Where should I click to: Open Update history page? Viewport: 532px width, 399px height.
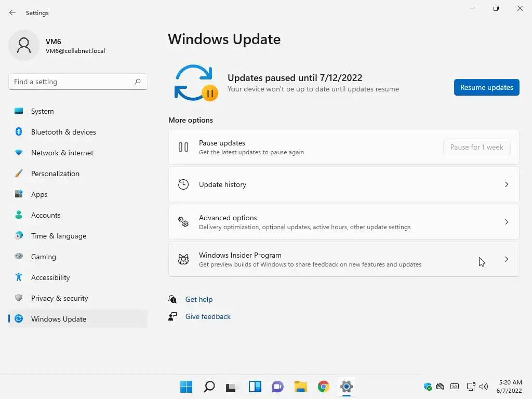(x=344, y=184)
